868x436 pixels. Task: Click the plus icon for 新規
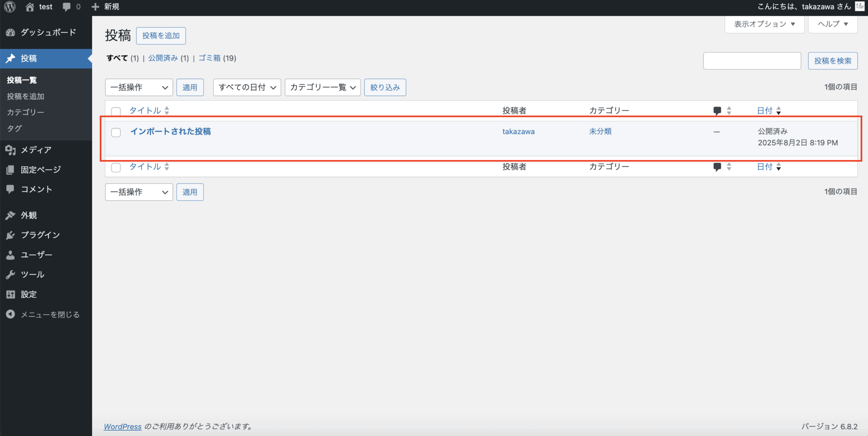pos(95,7)
